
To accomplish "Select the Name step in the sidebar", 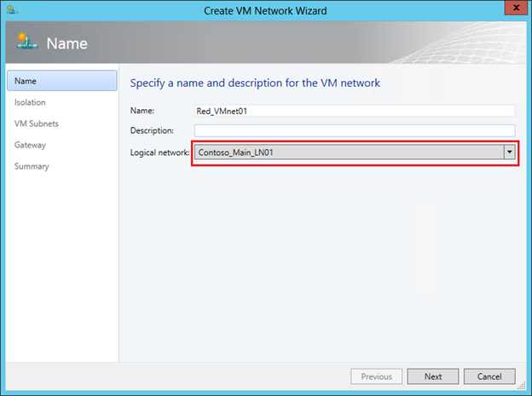I will [x=62, y=81].
